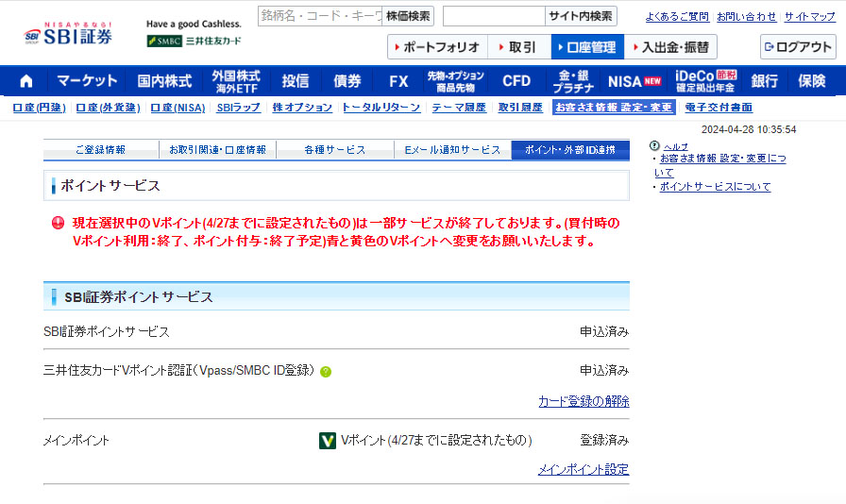Click the SBI証券 logo

(68, 35)
